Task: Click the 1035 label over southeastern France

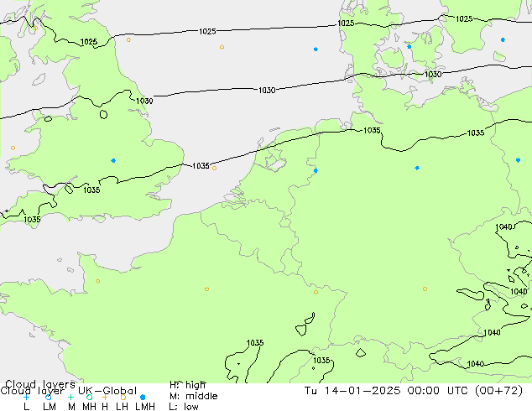Action: tap(255, 343)
